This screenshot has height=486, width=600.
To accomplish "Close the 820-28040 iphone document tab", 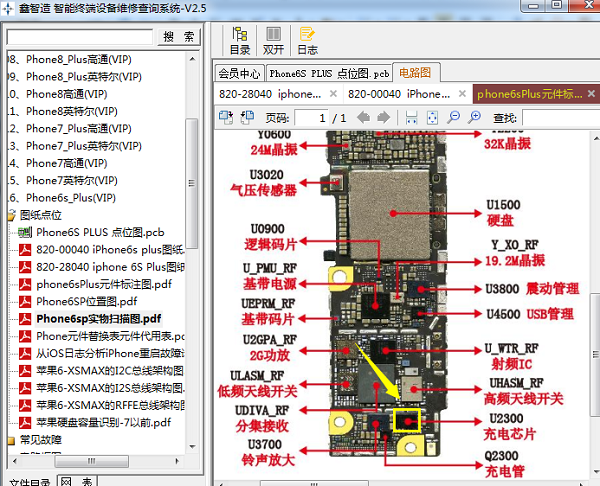I will (333, 94).
